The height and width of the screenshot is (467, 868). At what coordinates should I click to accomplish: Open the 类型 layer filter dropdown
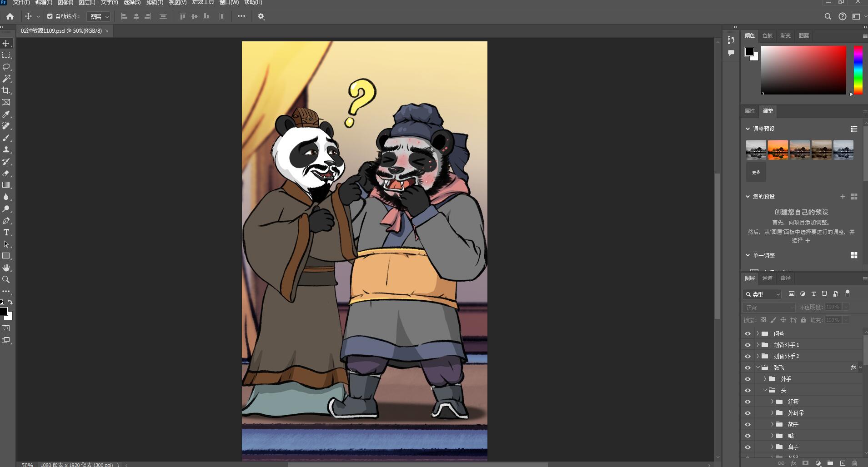(762, 294)
